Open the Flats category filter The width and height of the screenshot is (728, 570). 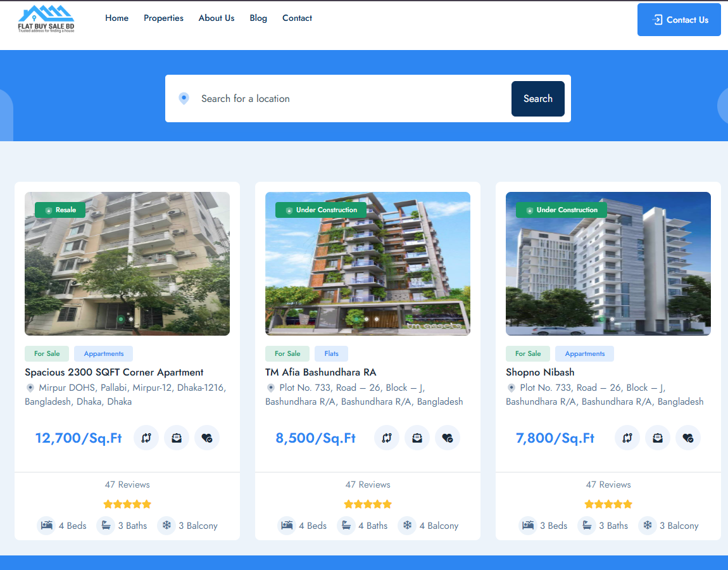pyautogui.click(x=331, y=353)
